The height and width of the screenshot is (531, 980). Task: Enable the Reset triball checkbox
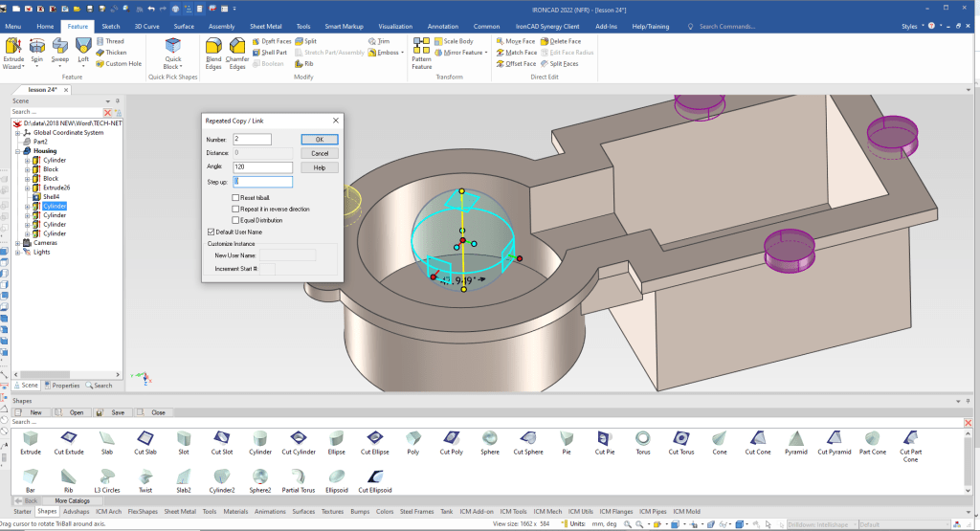[235, 197]
